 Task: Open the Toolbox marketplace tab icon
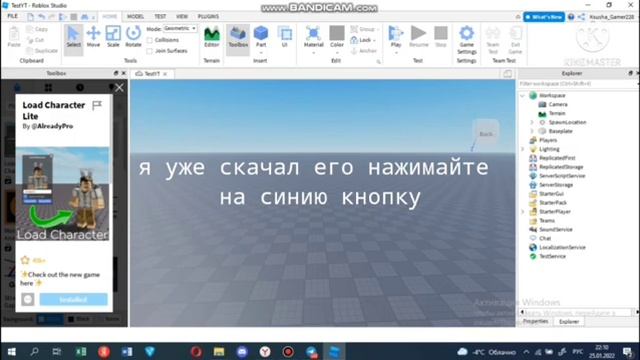coord(17,87)
